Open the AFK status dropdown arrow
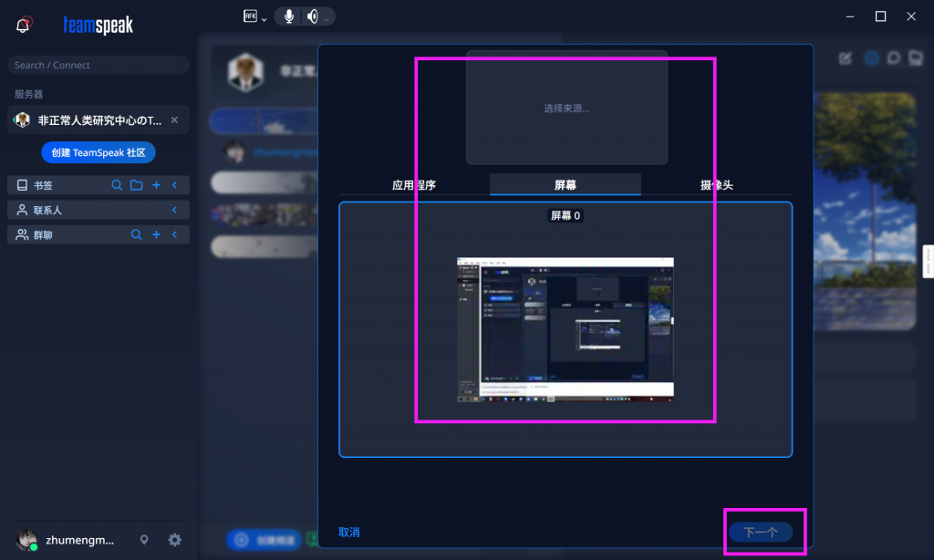 coord(264,18)
